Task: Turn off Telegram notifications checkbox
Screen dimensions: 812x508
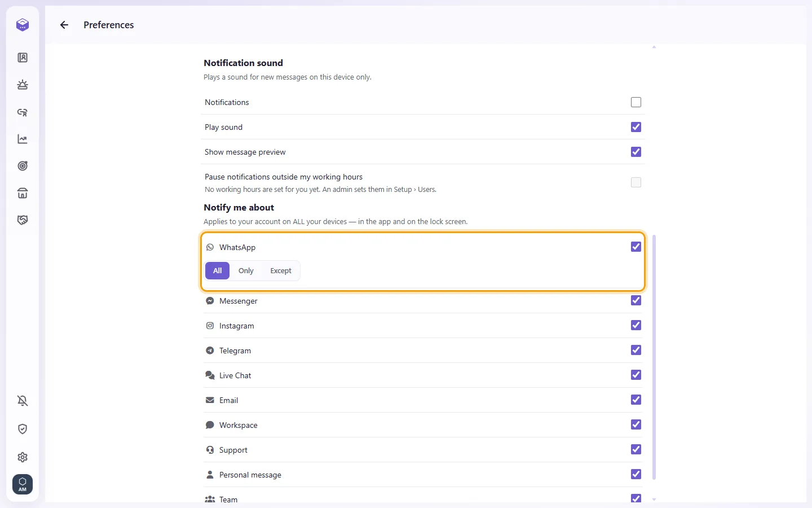Action: (x=636, y=350)
